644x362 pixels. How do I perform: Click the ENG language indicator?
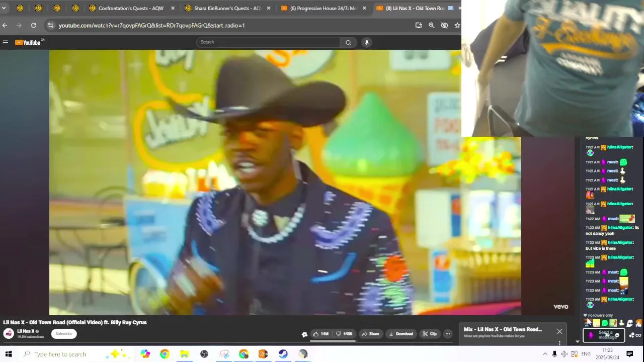pos(586,354)
